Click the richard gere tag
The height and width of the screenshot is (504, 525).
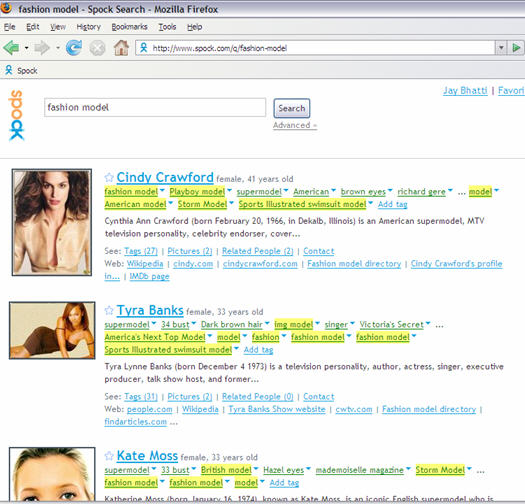point(422,192)
